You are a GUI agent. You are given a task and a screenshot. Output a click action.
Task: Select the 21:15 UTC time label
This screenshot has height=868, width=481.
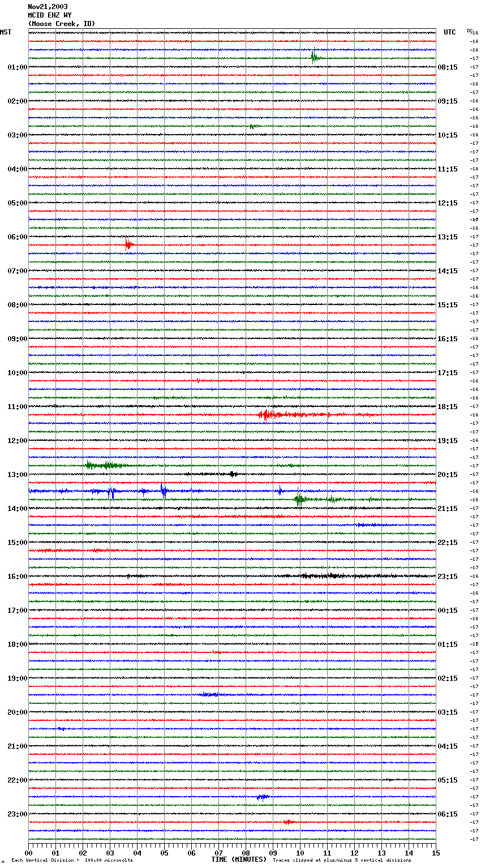click(448, 509)
